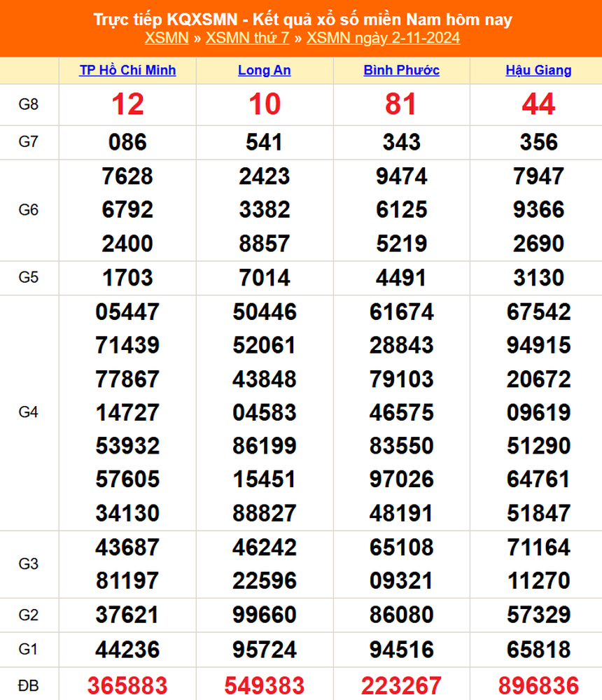Open the Bình Phước province results link
Screen dimensions: 602x700
click(401, 70)
